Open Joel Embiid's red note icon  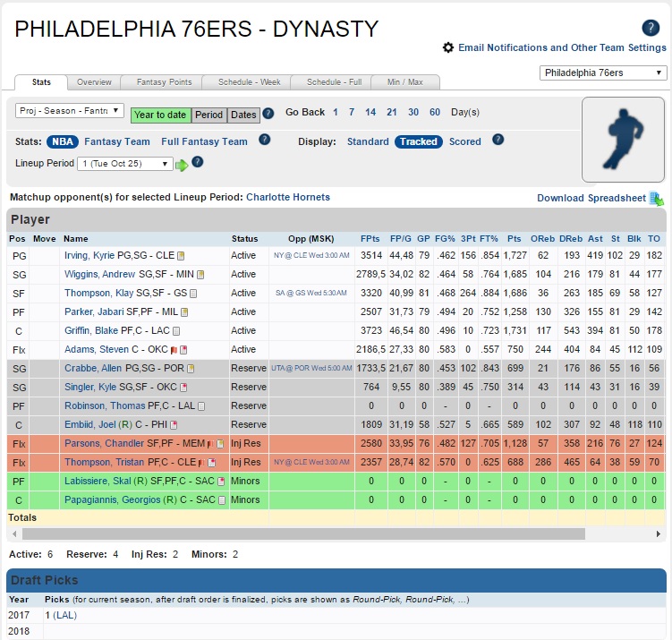[174, 425]
